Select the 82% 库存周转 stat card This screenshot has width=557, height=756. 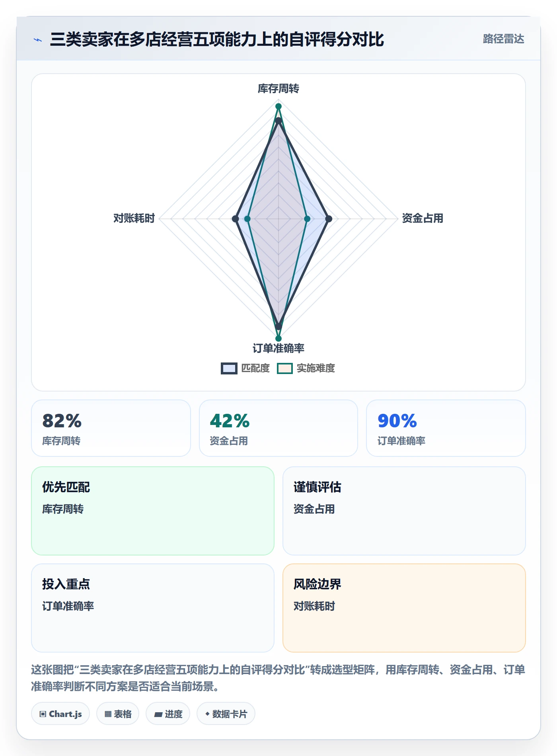point(111,428)
